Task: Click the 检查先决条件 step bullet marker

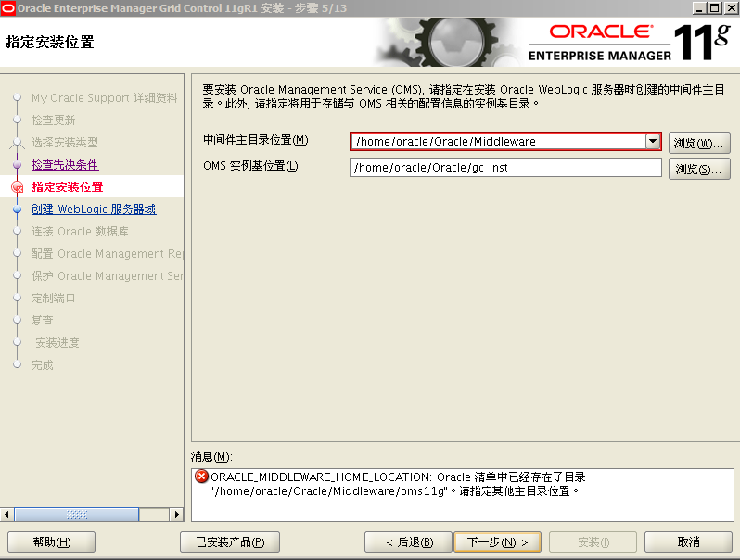Action: pos(17,165)
